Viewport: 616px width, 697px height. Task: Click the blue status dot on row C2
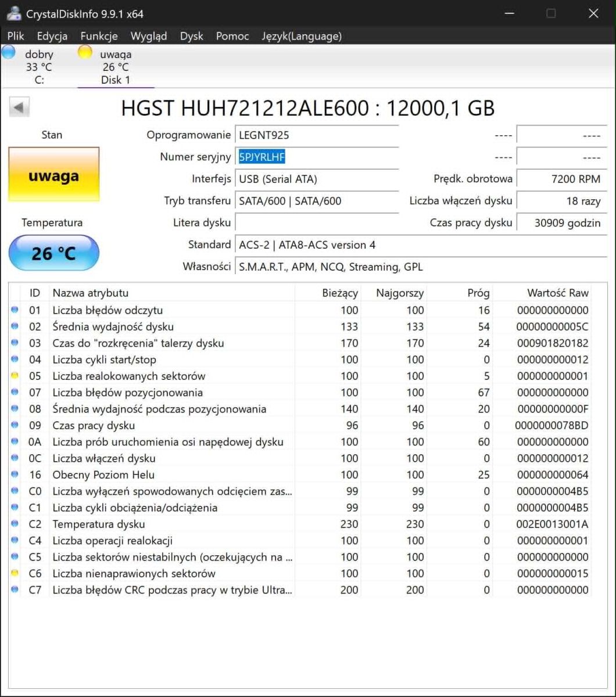coord(15,524)
